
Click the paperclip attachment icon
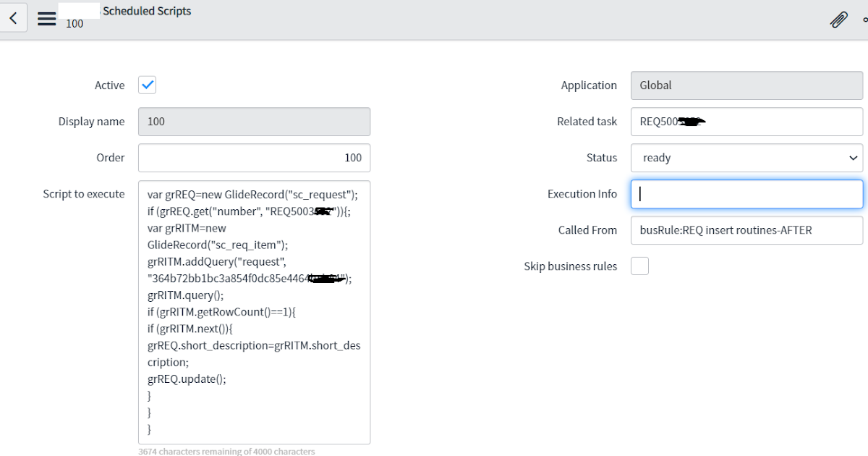(x=838, y=20)
